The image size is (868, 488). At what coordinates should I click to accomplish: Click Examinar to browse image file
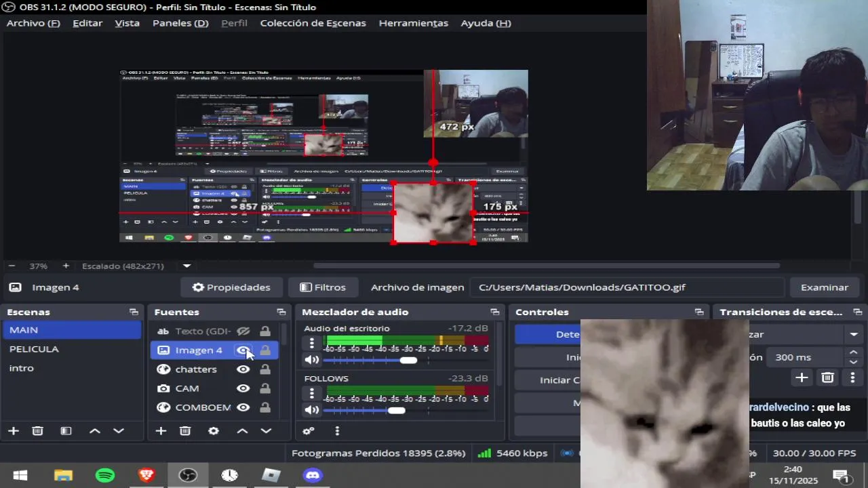(x=825, y=287)
